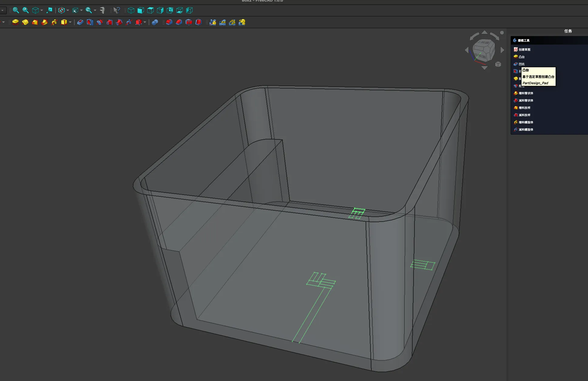588x381 pixels.
Task: Activate the What's This help cursor
Action: pyautogui.click(x=117, y=10)
